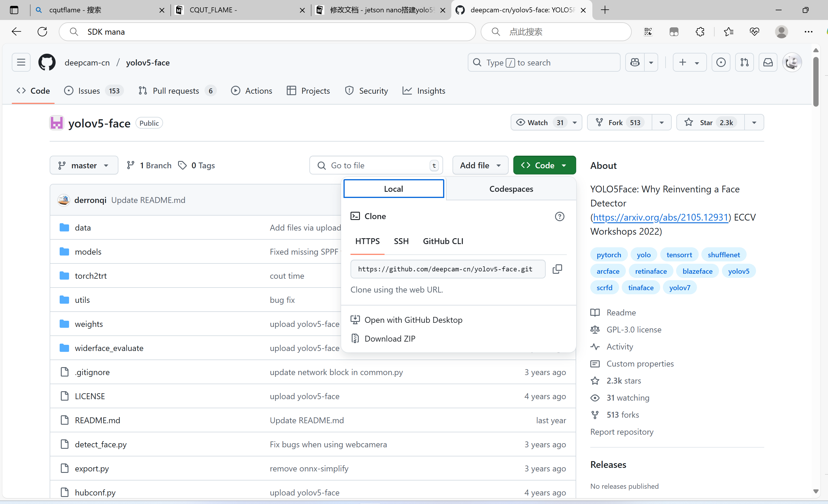The height and width of the screenshot is (504, 828).
Task: Expand the Fork options dropdown arrow
Action: coord(662,123)
